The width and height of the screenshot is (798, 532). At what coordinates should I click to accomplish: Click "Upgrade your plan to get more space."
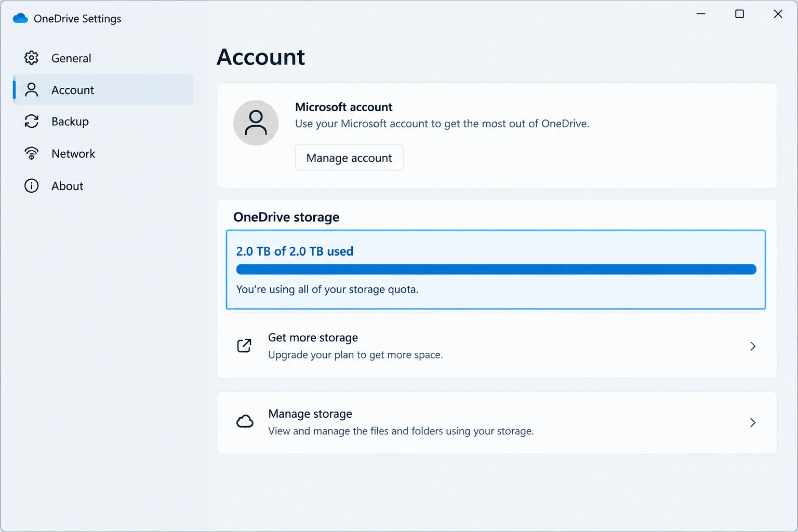pos(355,355)
